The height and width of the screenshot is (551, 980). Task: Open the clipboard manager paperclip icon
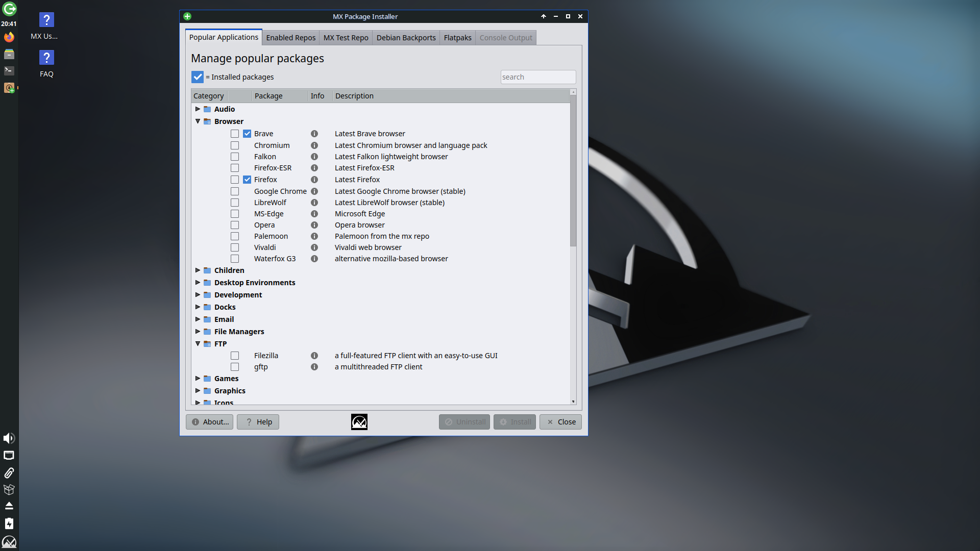9,472
